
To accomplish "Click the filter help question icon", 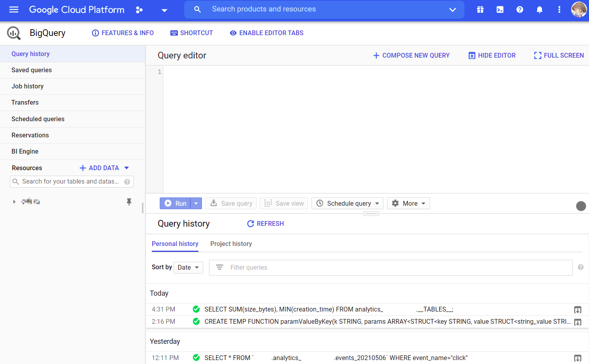I will (x=581, y=267).
